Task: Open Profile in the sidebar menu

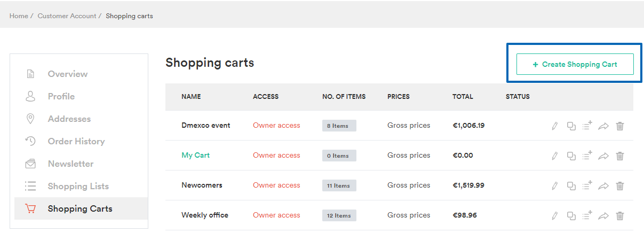Action: click(61, 96)
